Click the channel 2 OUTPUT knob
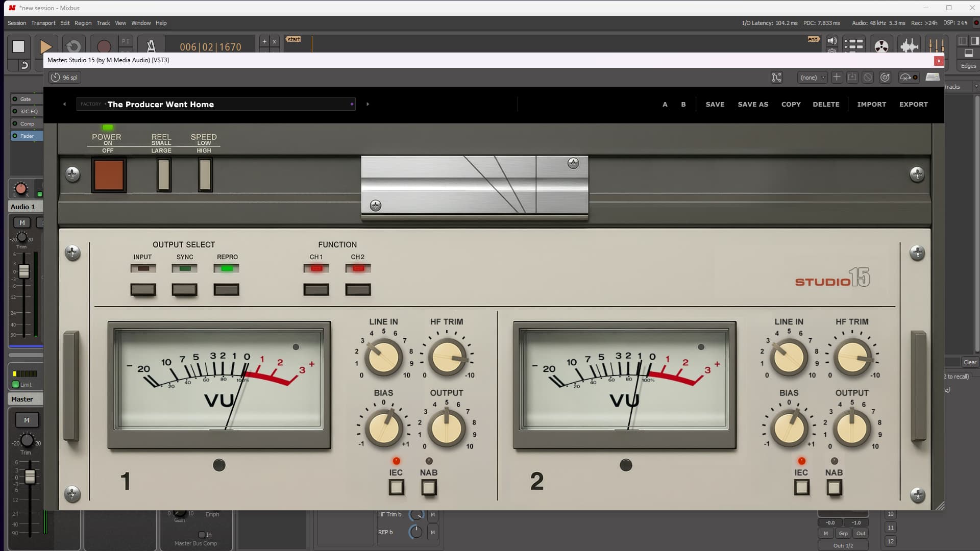980x551 pixels. click(x=852, y=429)
